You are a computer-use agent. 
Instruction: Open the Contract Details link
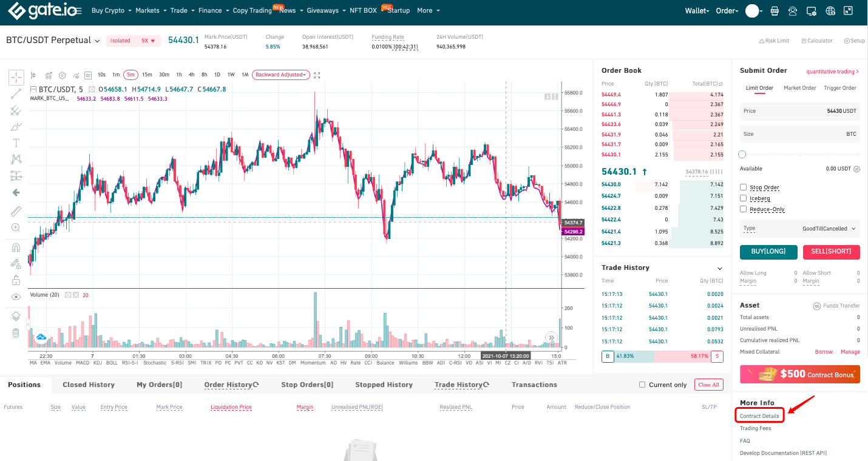(x=759, y=416)
